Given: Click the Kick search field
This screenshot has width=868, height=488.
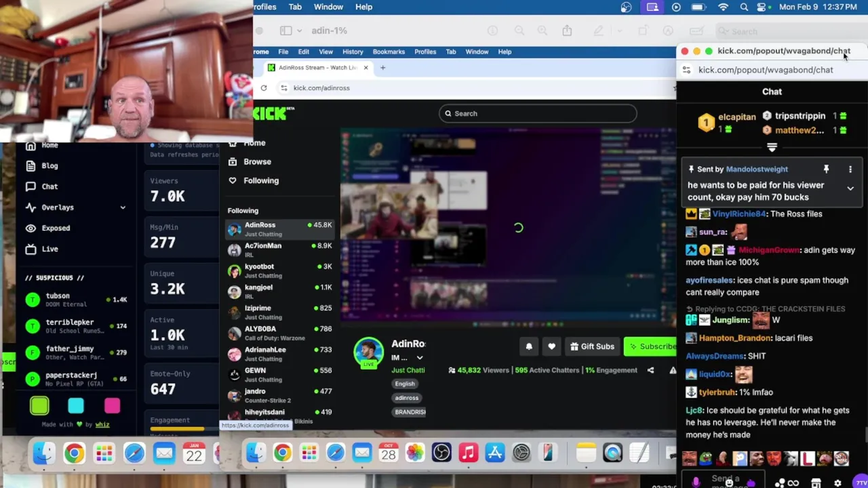Looking at the screenshot, I should (538, 114).
